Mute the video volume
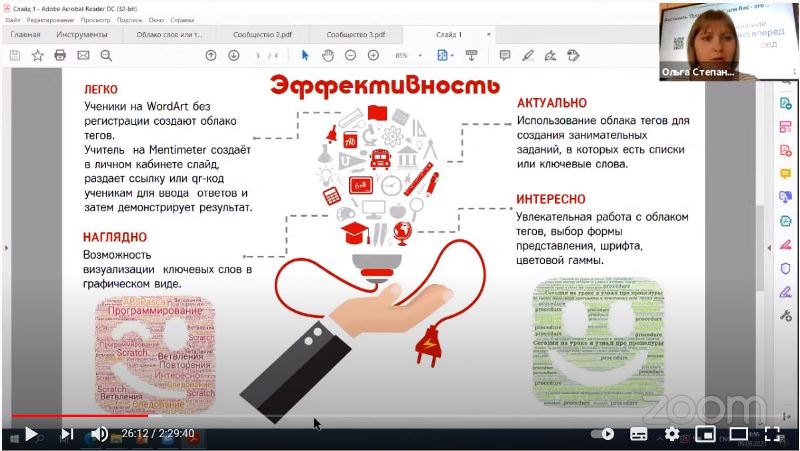800x451 pixels. [x=99, y=434]
